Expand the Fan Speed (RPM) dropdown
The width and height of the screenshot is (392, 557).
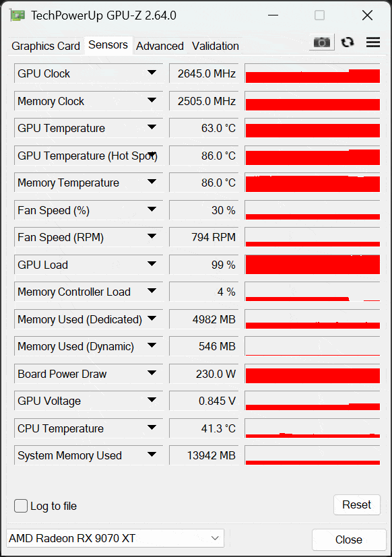click(152, 236)
